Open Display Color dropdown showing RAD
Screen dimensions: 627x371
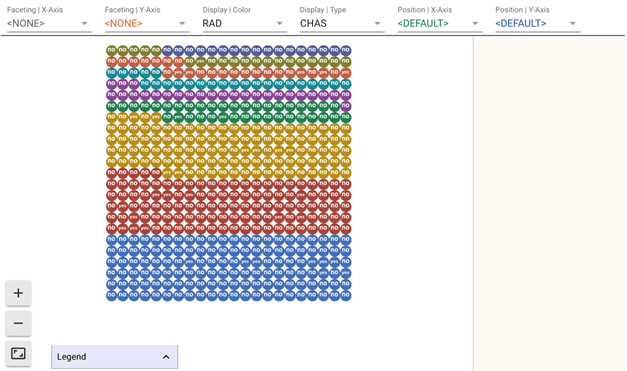point(244,24)
